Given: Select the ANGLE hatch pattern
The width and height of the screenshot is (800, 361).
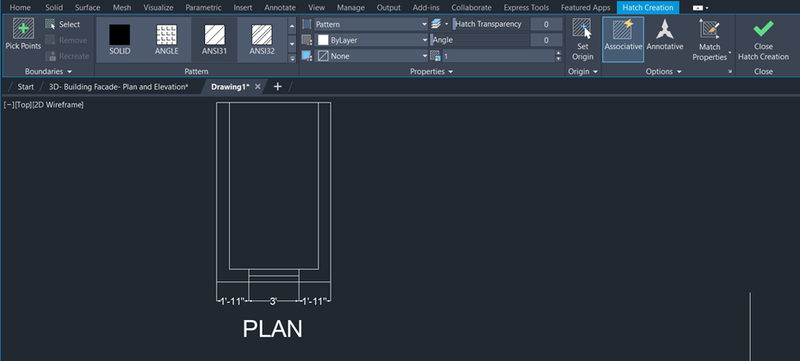Looking at the screenshot, I should coord(166,35).
